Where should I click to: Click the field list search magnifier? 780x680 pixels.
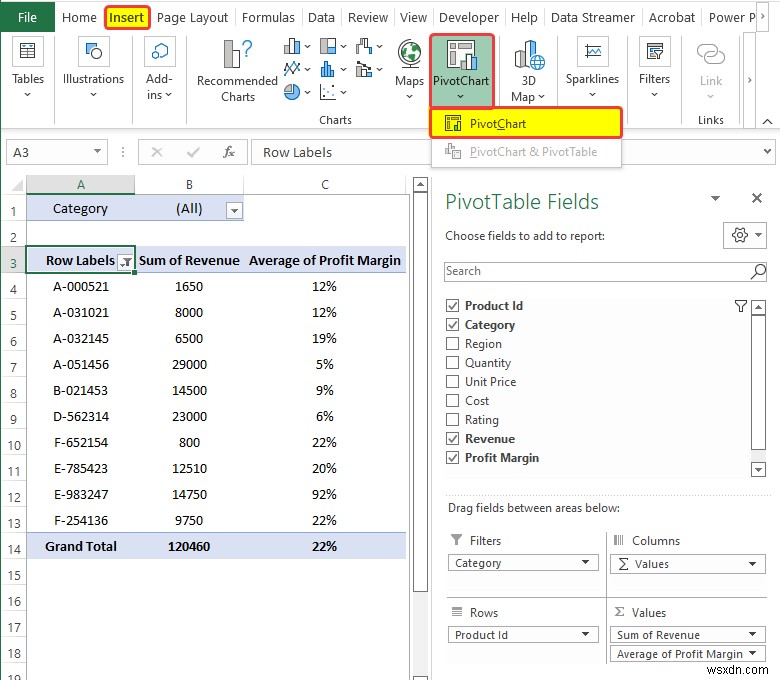point(758,272)
